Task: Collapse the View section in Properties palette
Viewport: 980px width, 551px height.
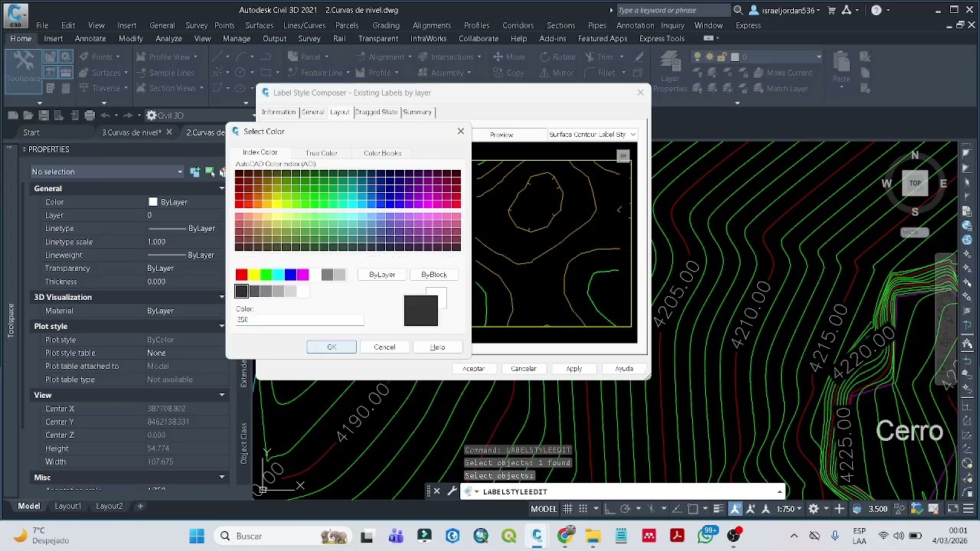Action: click(222, 395)
